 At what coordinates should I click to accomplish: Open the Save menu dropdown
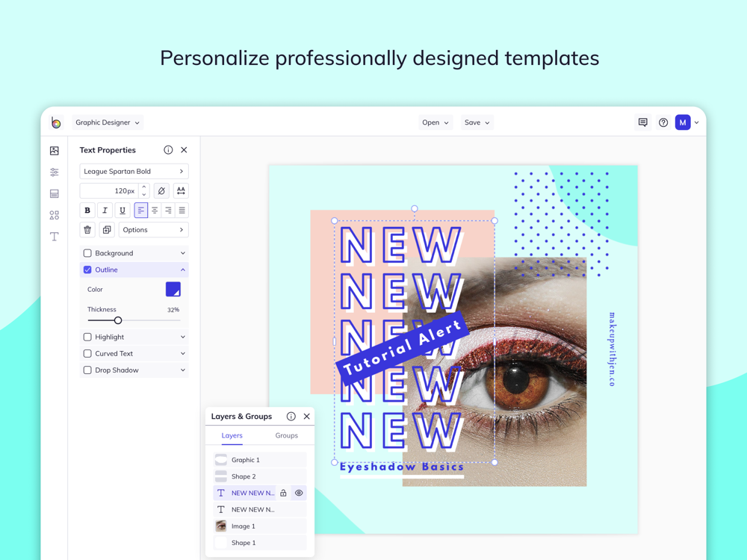pyautogui.click(x=477, y=122)
